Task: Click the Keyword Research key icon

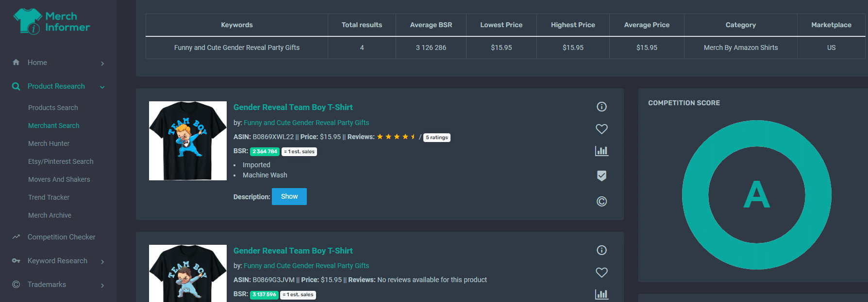Action: pos(16,261)
